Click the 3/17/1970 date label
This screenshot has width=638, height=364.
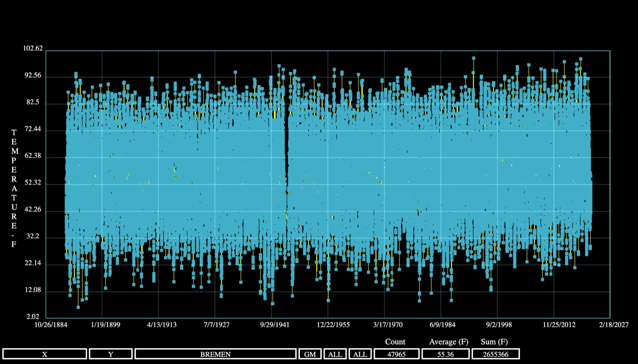pyautogui.click(x=388, y=325)
